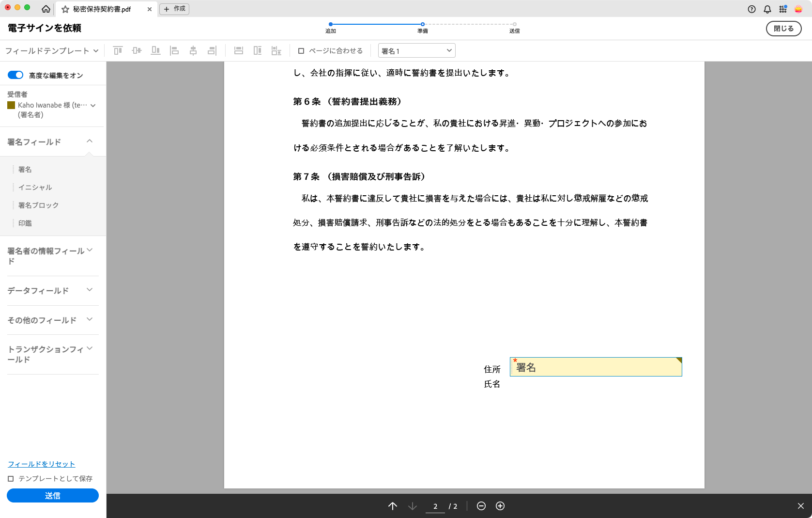Click the match field width icon
The width and height of the screenshot is (812, 518).
coord(239,51)
